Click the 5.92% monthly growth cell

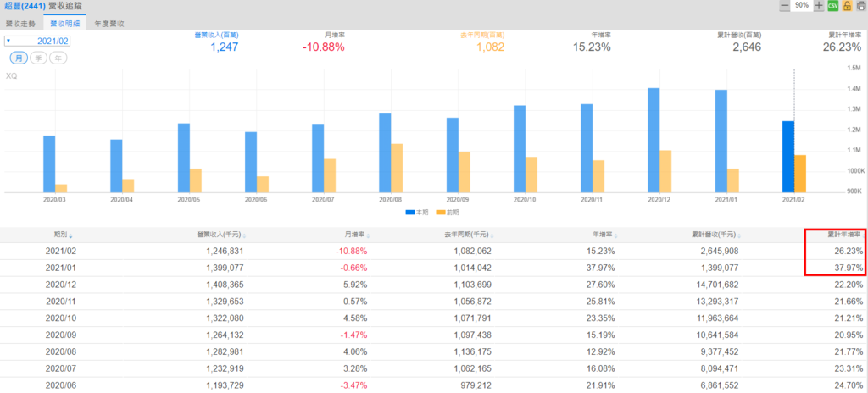coord(355,285)
